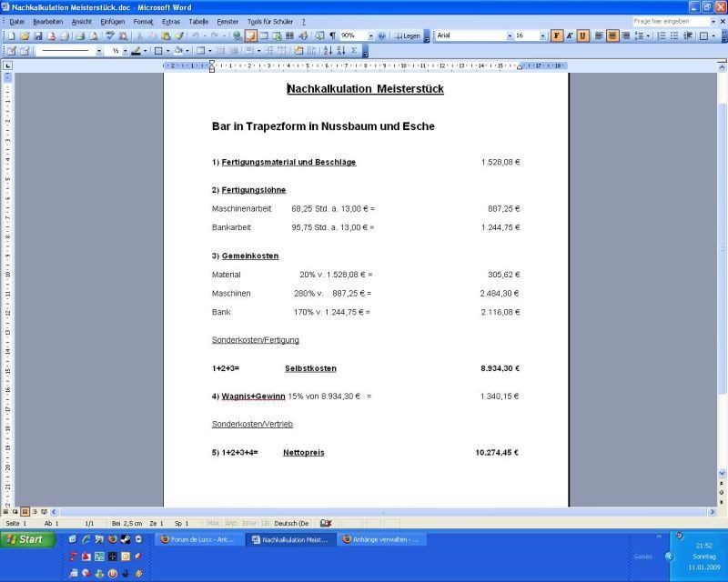728x582 pixels.
Task: Click Deutsch language indicator in status bar
Action: (291, 523)
